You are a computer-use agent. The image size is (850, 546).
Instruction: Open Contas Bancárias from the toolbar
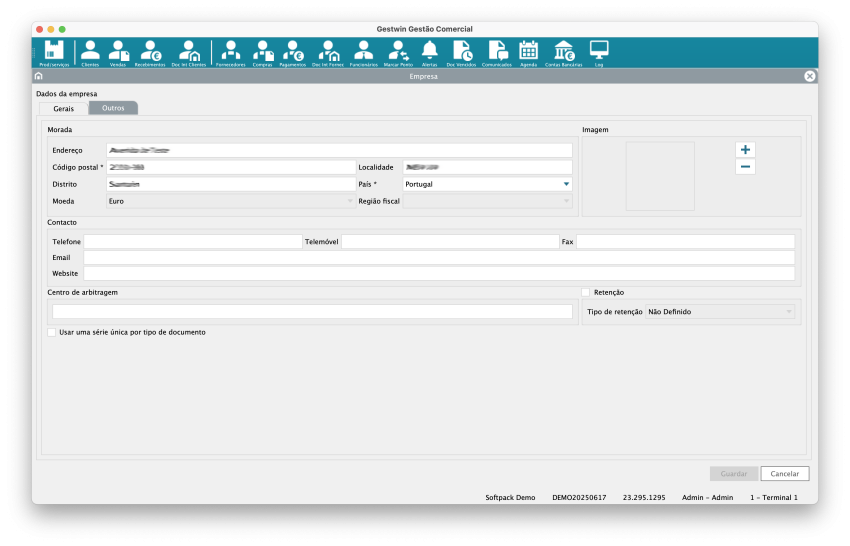(564, 51)
